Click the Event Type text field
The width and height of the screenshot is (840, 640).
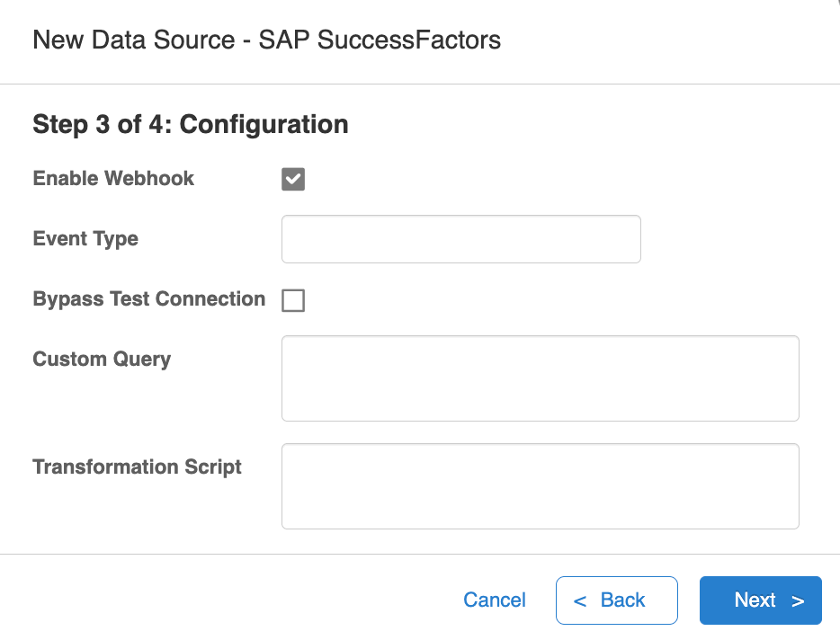(x=460, y=239)
